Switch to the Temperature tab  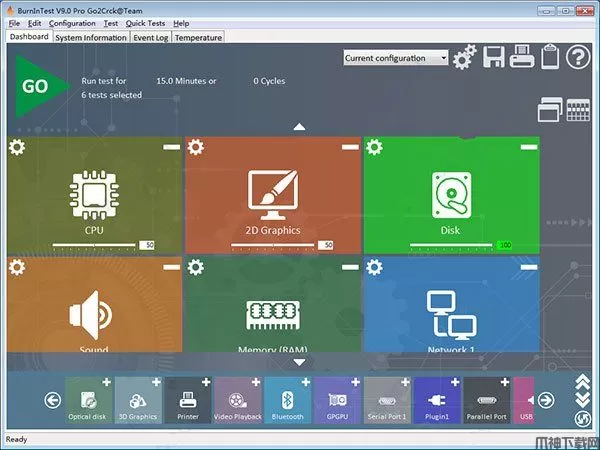point(198,37)
